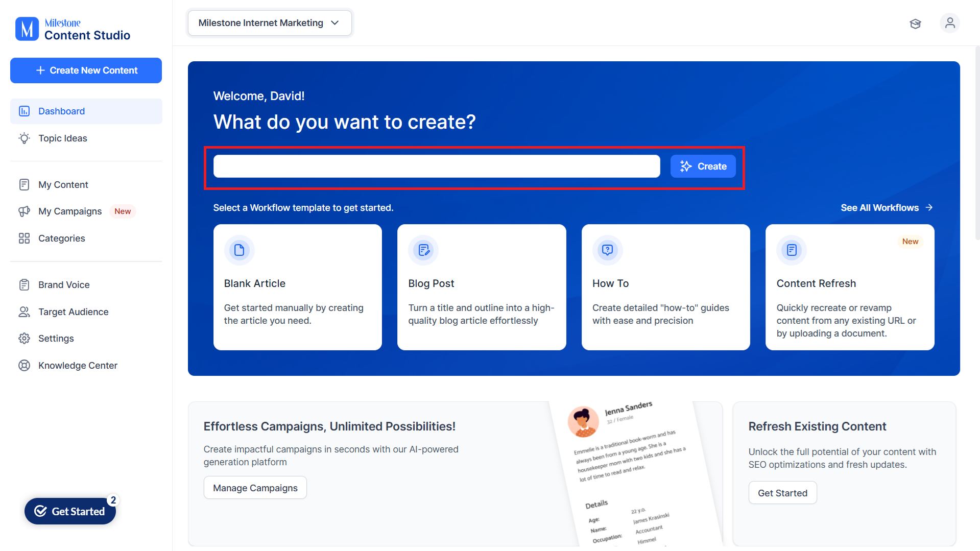Expand the Milestone Internet Marketing dropdown
This screenshot has height=551, width=980.
270,23
